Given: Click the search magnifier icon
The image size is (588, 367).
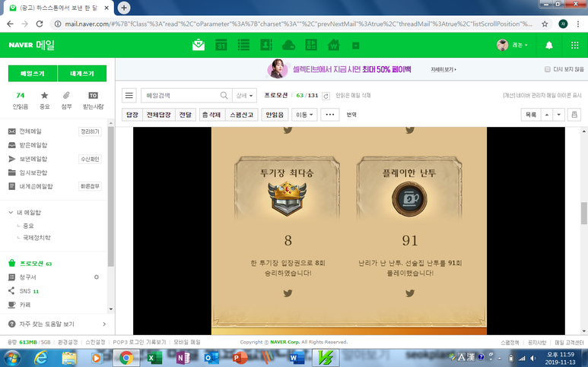Looking at the screenshot, I should pyautogui.click(x=224, y=96).
